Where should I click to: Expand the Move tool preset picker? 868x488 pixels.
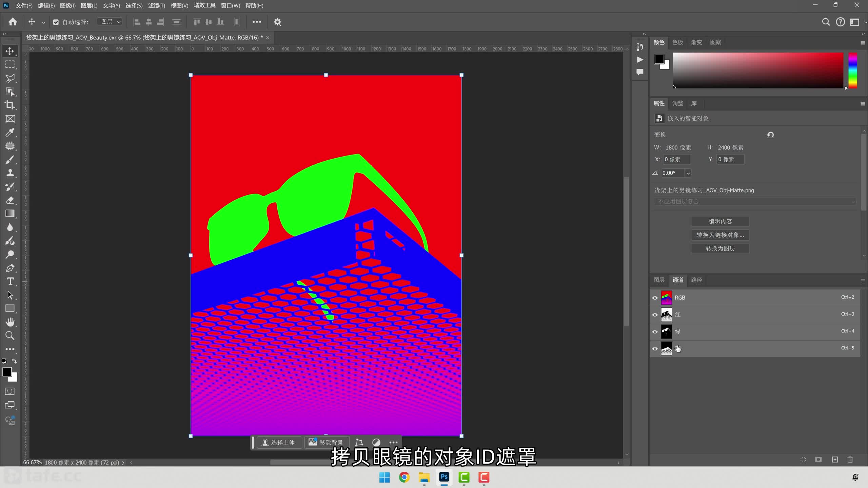click(43, 22)
